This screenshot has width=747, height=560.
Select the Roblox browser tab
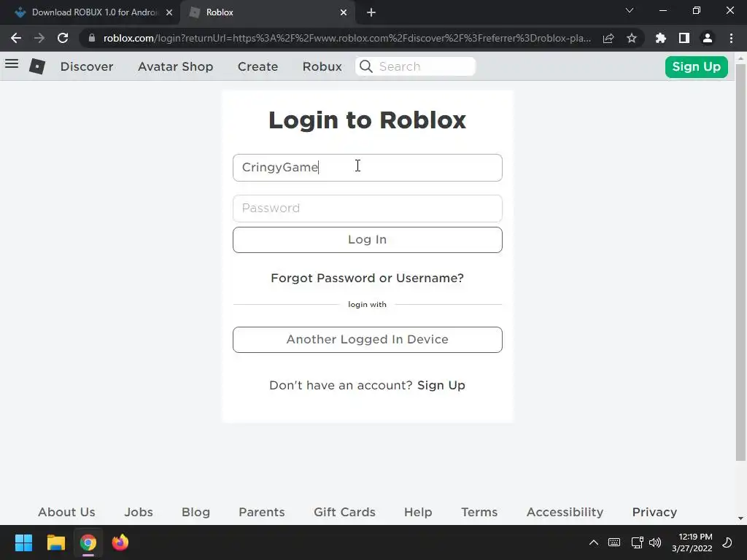click(267, 12)
